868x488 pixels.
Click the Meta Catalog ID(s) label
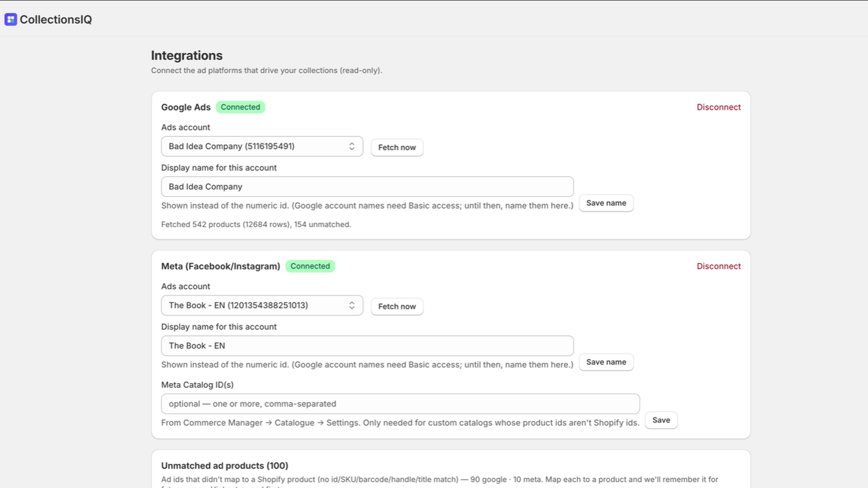(197, 385)
